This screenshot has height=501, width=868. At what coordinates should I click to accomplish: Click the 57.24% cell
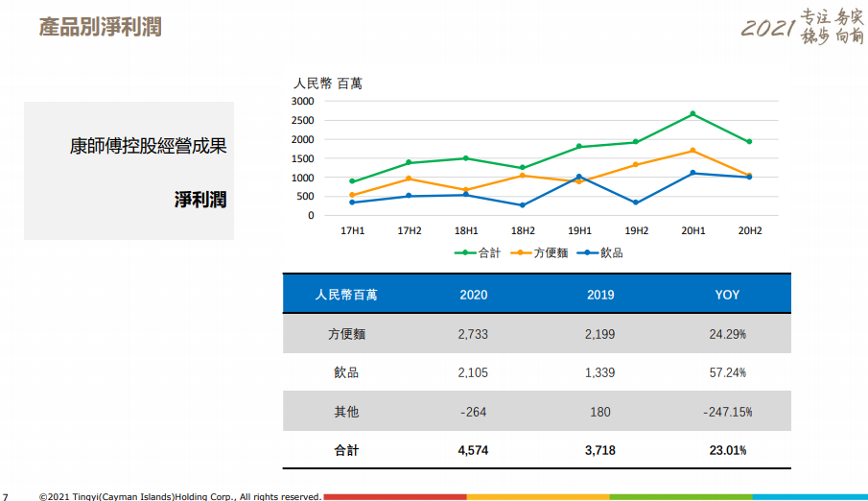(x=727, y=372)
